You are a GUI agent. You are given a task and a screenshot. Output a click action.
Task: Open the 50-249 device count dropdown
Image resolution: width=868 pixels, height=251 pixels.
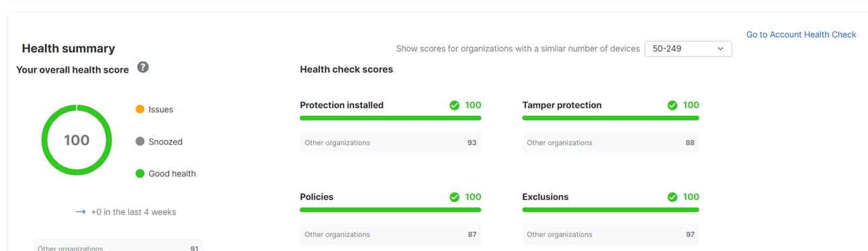688,48
